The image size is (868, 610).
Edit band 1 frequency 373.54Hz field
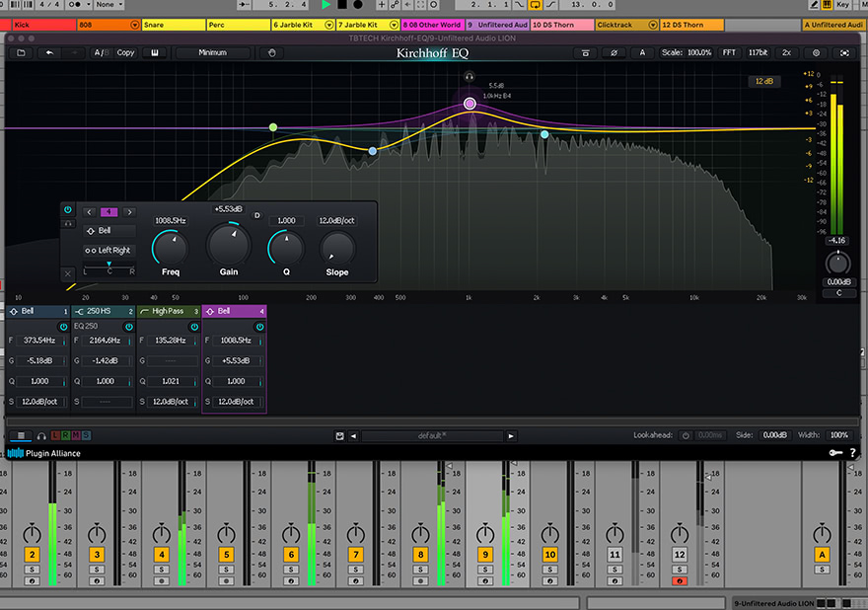39,341
